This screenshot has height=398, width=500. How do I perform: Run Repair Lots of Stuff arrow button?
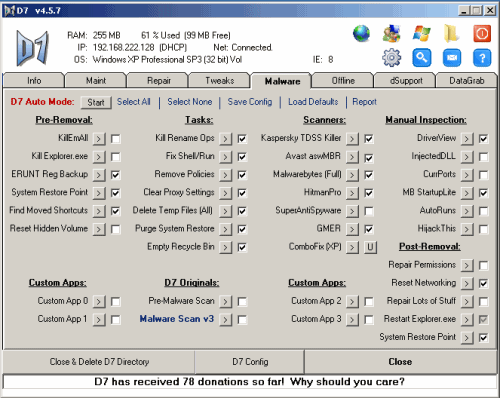tap(467, 302)
